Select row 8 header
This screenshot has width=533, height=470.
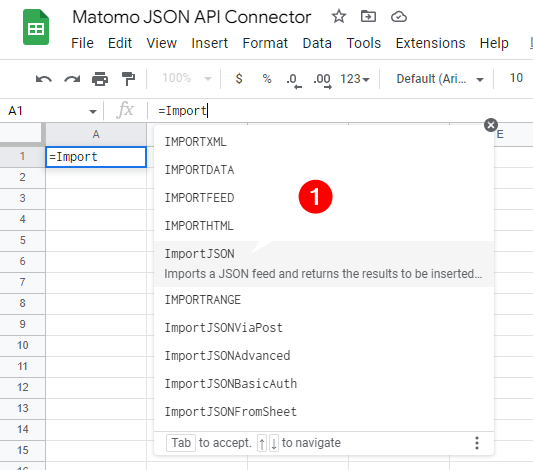tap(22, 303)
